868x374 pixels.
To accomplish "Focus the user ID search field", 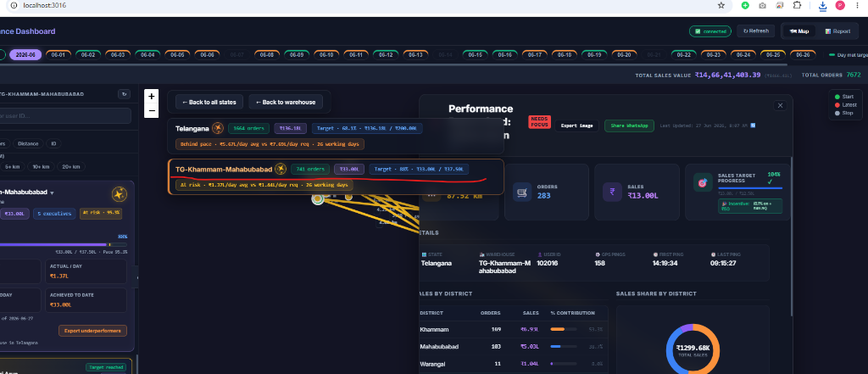I will coord(65,116).
